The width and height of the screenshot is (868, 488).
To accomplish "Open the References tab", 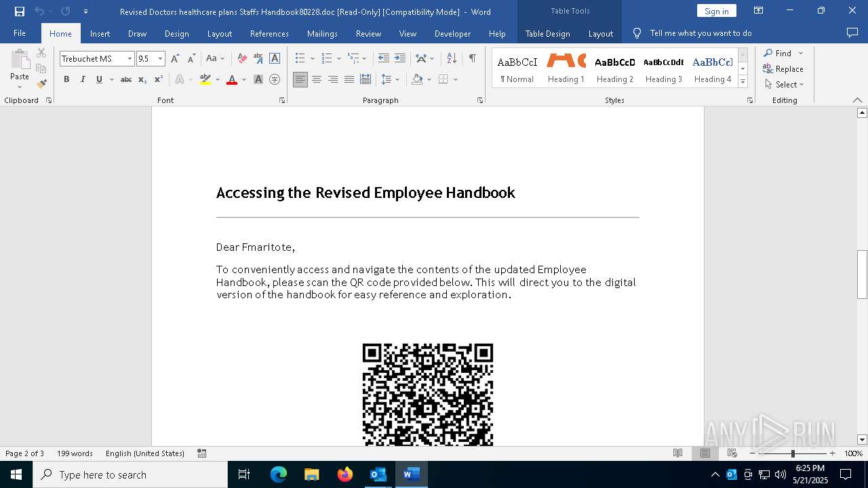I will click(x=269, y=34).
